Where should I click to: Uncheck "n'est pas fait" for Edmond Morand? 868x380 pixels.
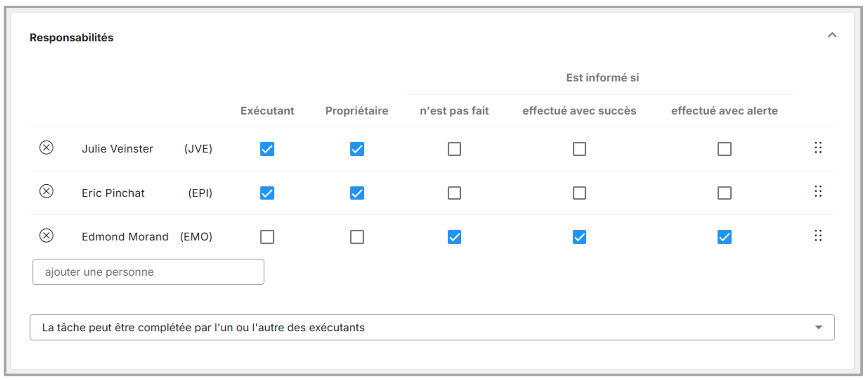[x=454, y=237]
